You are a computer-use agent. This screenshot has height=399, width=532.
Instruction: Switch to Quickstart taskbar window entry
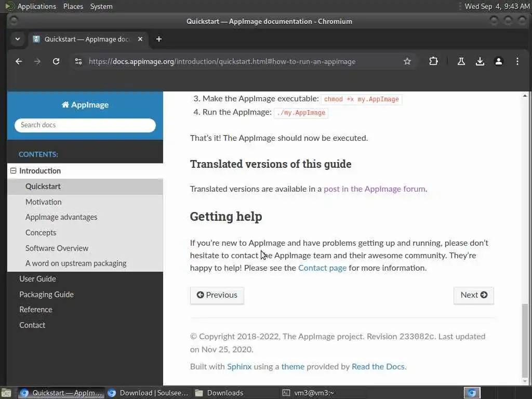(x=61, y=393)
